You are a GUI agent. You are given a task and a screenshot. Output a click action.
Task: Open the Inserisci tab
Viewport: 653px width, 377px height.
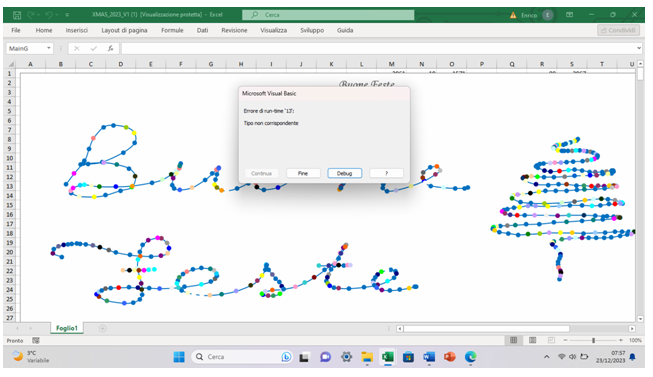tap(77, 30)
